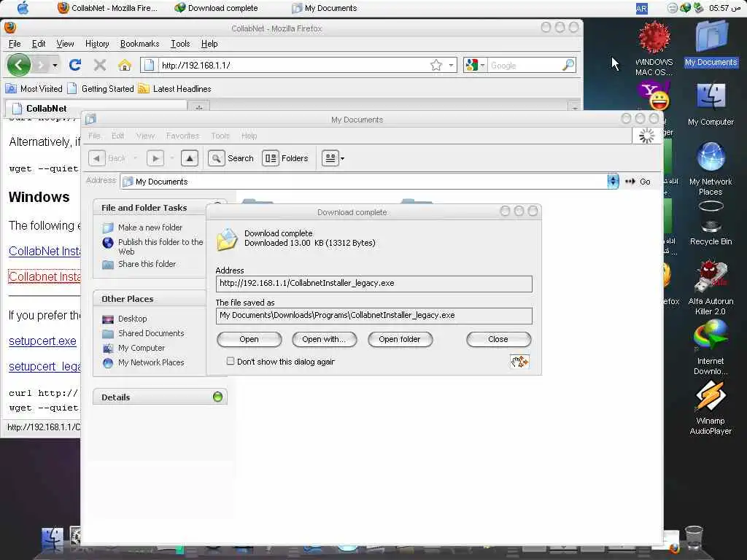Open the Firefox Tools menu
747x560 pixels.
181,44
